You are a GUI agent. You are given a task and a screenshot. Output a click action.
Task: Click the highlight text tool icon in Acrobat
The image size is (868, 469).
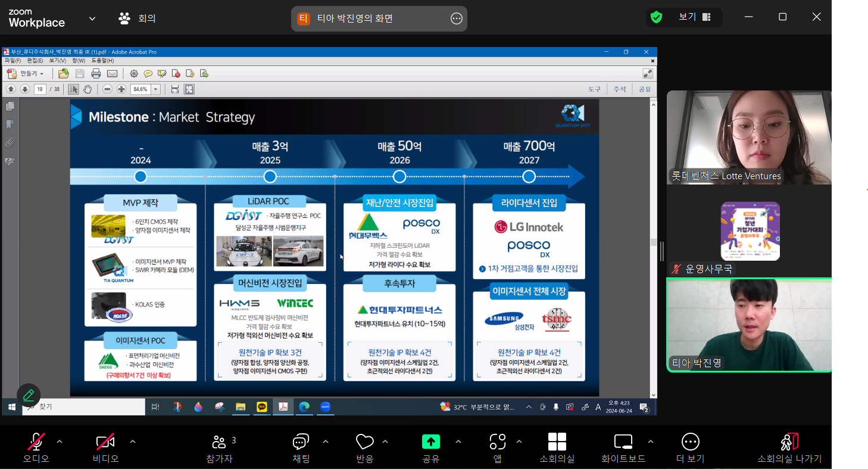161,74
